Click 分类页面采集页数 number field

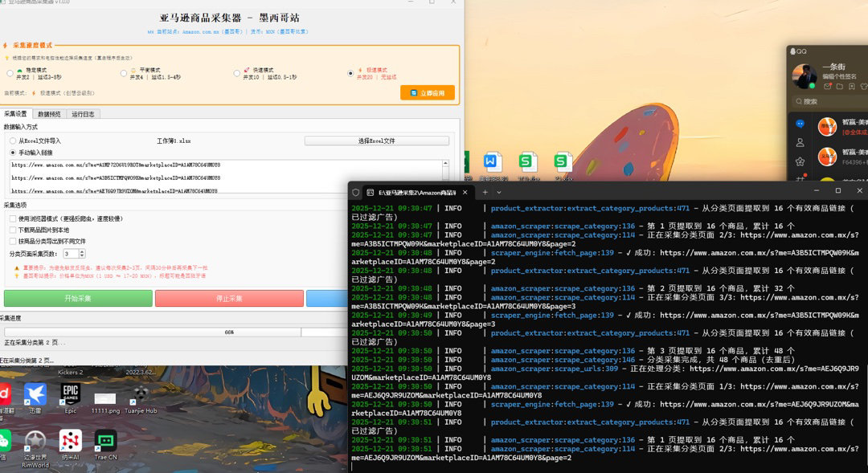[x=71, y=254]
